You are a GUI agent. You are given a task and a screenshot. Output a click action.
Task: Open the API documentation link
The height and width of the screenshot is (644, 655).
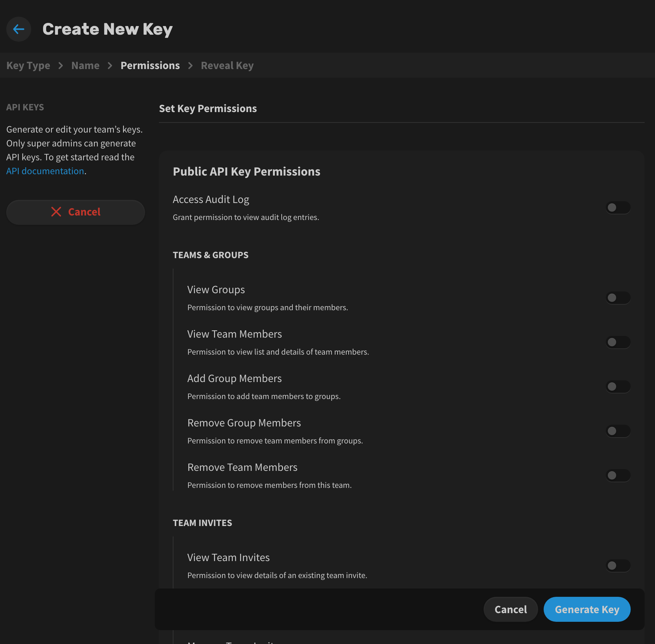45,171
